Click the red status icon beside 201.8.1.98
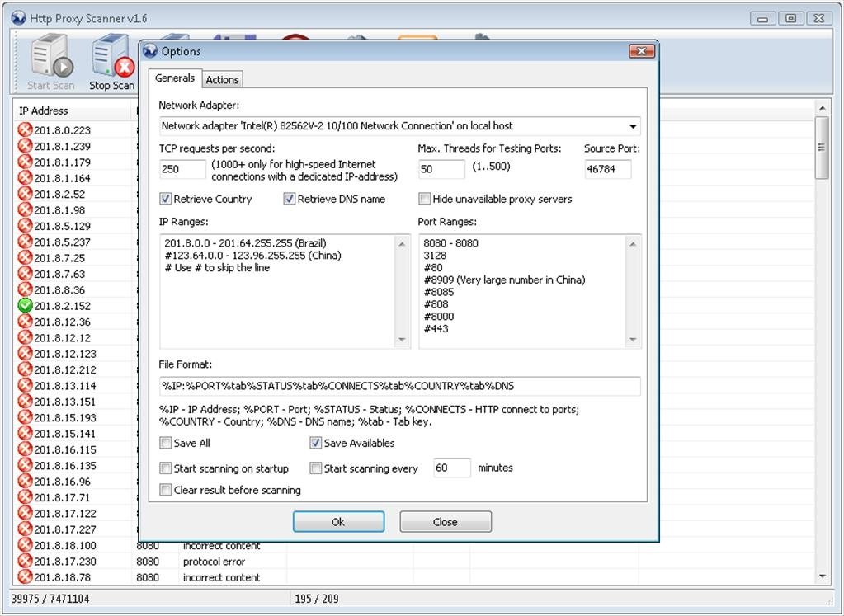844x616 pixels. pyautogui.click(x=25, y=209)
